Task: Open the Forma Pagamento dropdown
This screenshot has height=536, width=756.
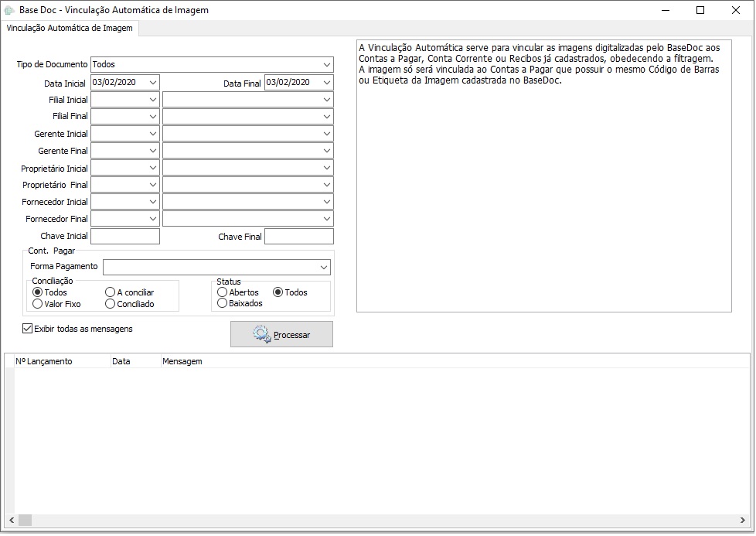Action: (323, 267)
